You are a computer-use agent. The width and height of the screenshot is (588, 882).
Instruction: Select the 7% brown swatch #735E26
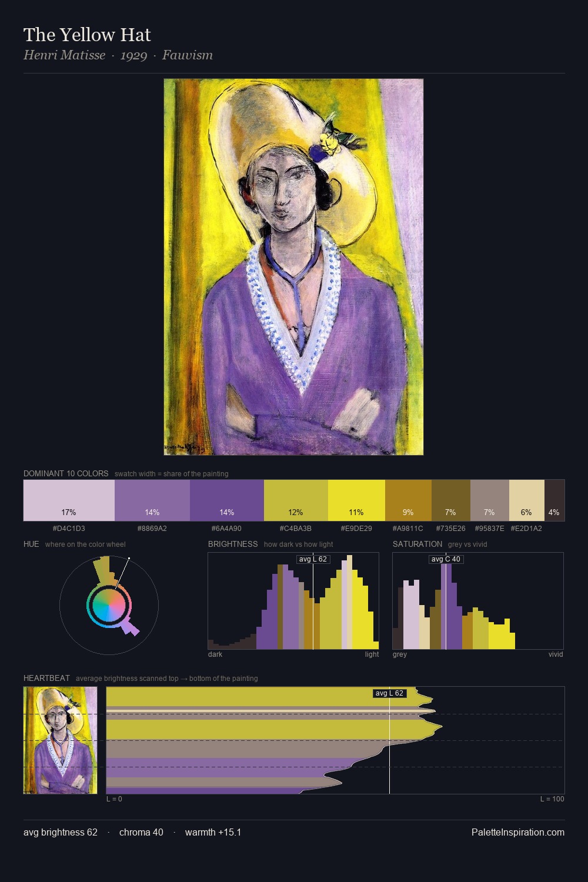(451, 500)
